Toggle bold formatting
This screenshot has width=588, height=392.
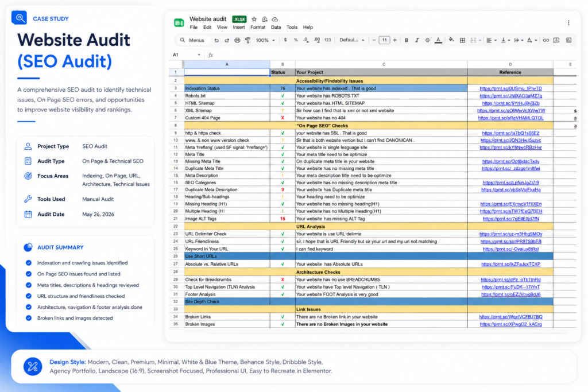pyautogui.click(x=407, y=40)
